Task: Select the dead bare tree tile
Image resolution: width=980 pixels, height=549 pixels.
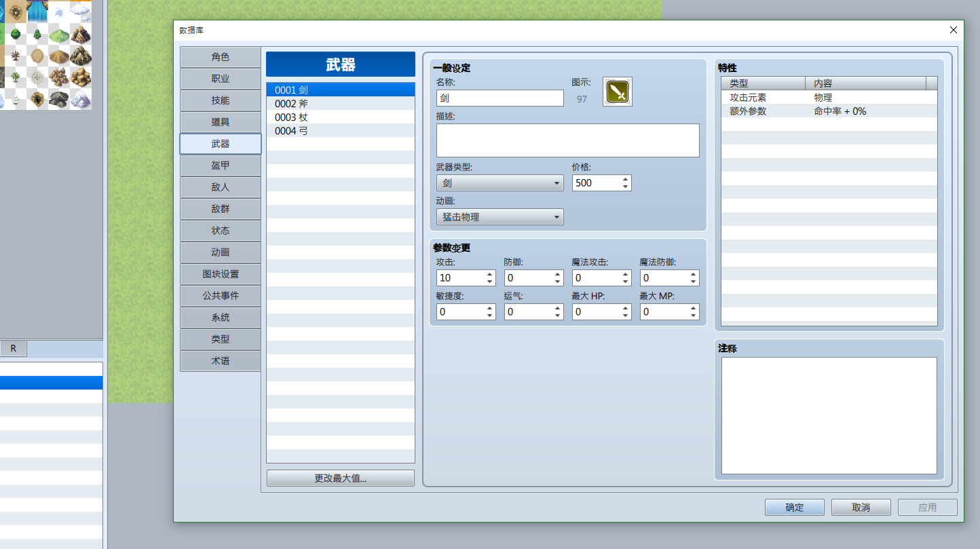Action: point(14,55)
